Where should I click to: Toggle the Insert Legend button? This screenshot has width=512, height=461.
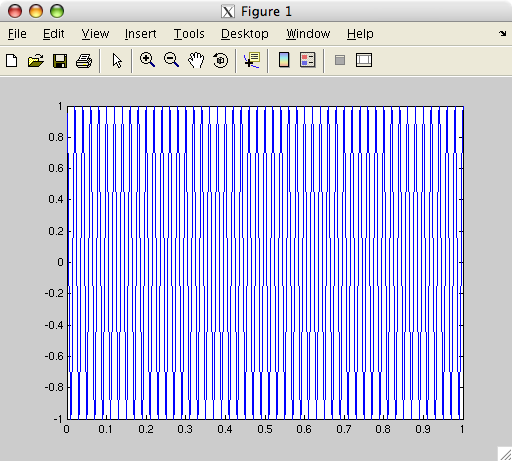(307, 60)
